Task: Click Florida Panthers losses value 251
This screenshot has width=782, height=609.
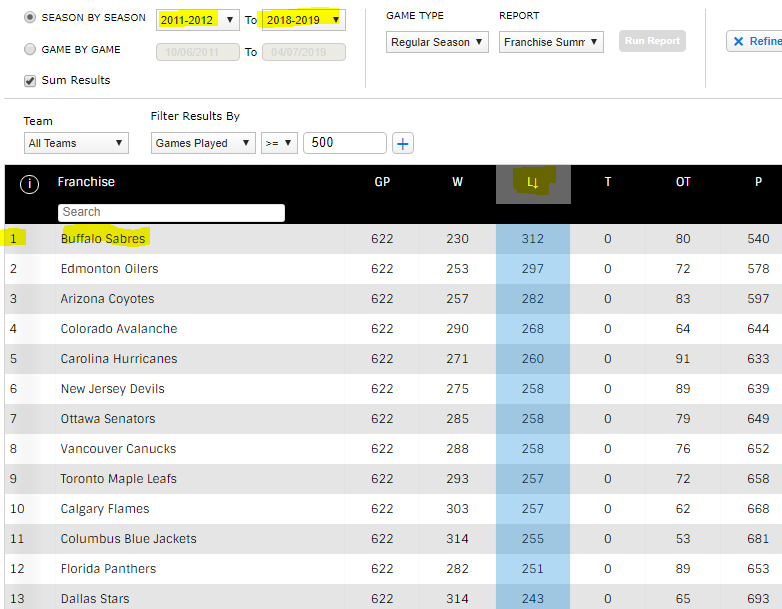Action: (533, 569)
